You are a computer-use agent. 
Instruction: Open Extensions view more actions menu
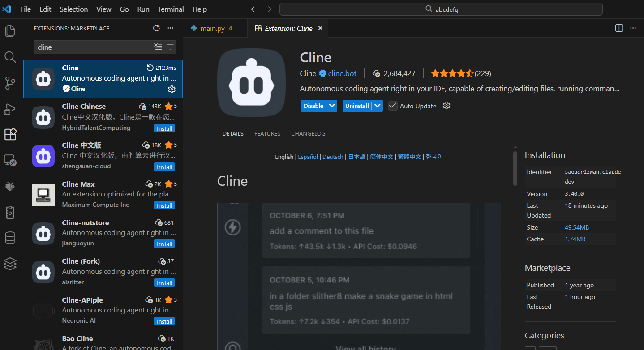[170, 28]
